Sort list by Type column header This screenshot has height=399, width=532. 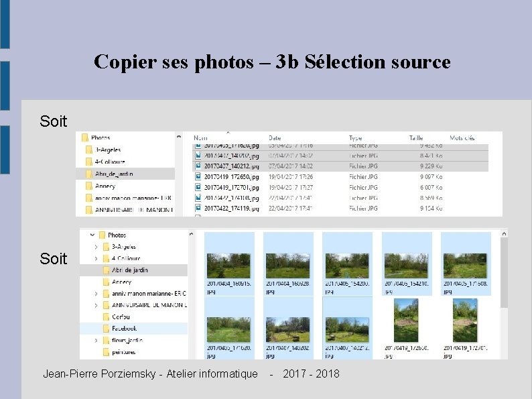(x=356, y=138)
